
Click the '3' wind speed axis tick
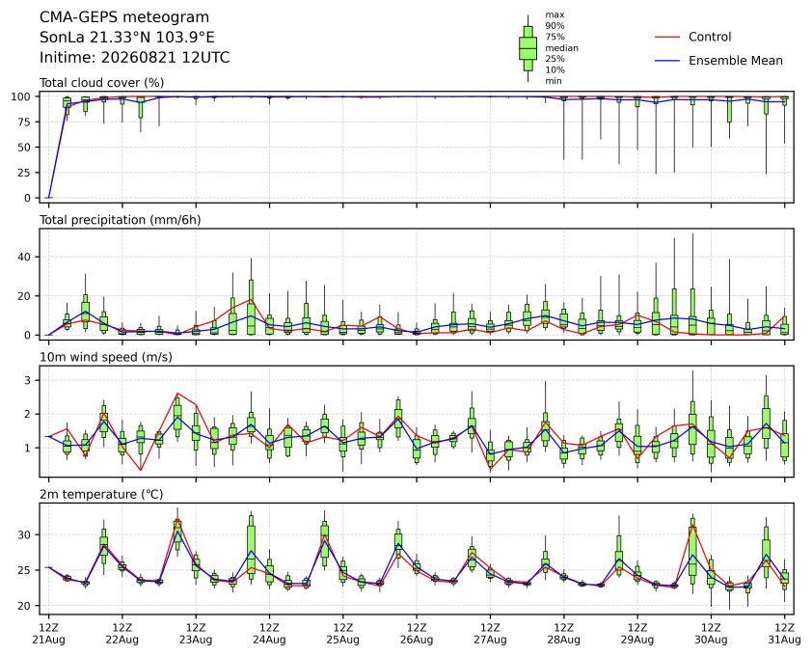(29, 380)
